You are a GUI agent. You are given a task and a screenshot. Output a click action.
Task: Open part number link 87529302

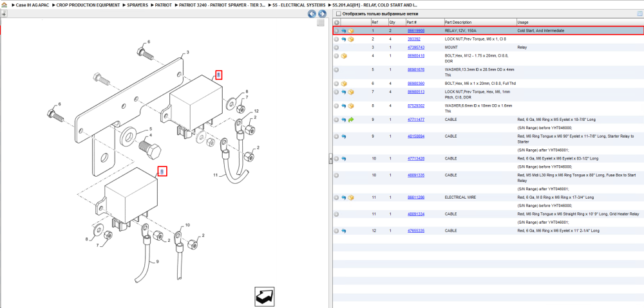[415, 106]
